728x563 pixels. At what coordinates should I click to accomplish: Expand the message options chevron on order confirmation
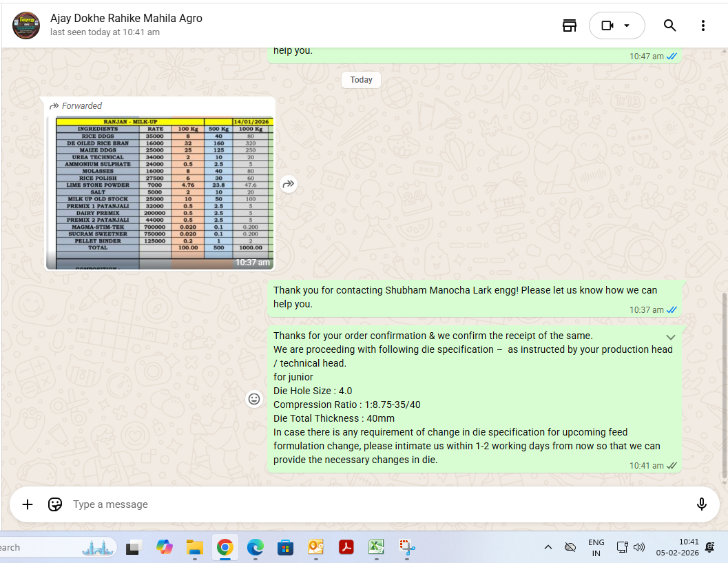[x=670, y=337]
